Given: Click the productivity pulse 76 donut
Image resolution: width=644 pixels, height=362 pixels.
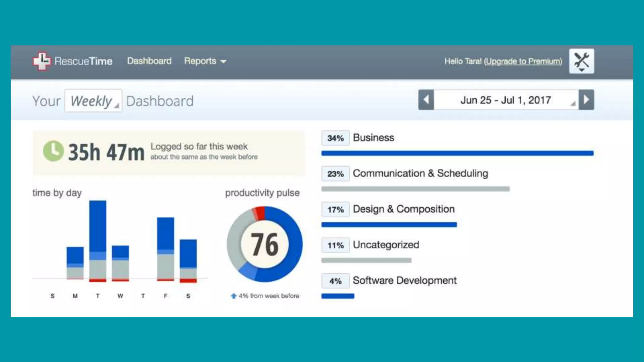Looking at the screenshot, I should point(264,244).
